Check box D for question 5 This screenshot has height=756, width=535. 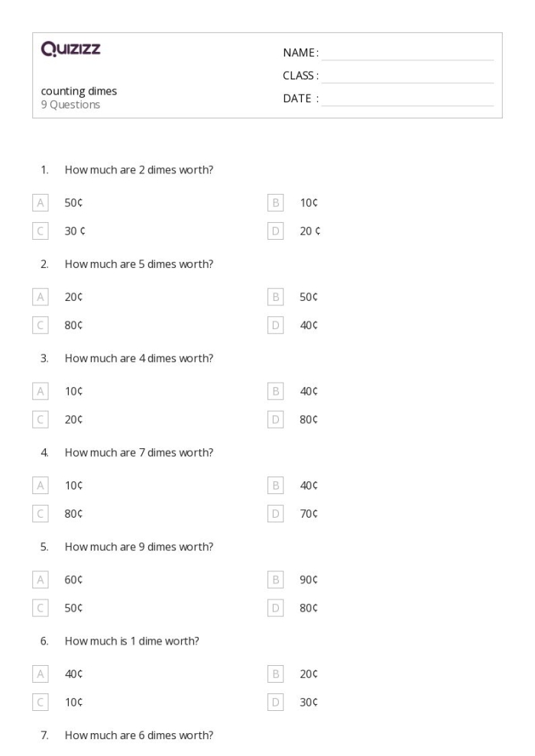click(x=275, y=608)
